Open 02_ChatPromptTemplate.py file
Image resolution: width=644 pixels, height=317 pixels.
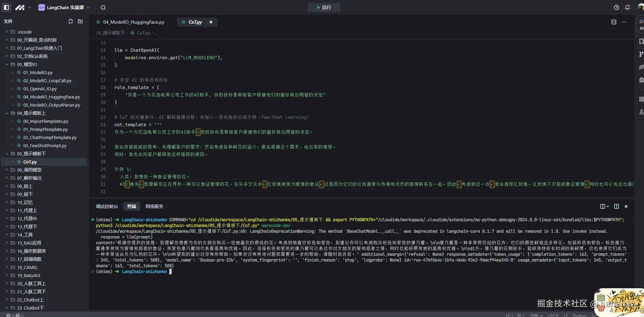[x=44, y=137]
